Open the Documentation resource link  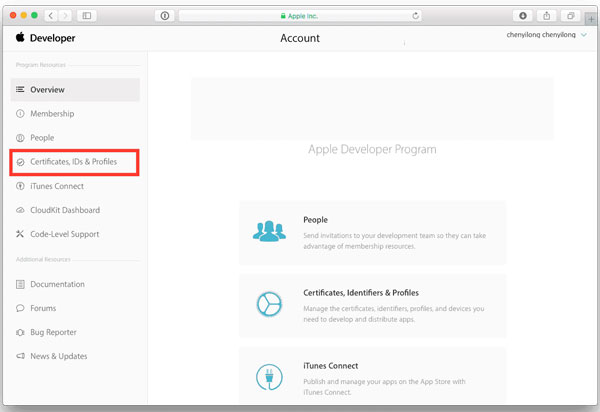57,284
